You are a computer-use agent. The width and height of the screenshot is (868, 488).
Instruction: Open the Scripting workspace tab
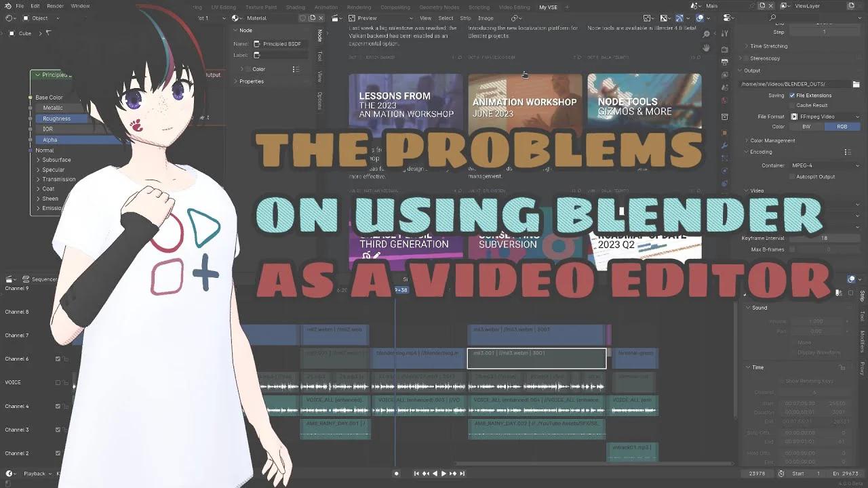(x=479, y=7)
